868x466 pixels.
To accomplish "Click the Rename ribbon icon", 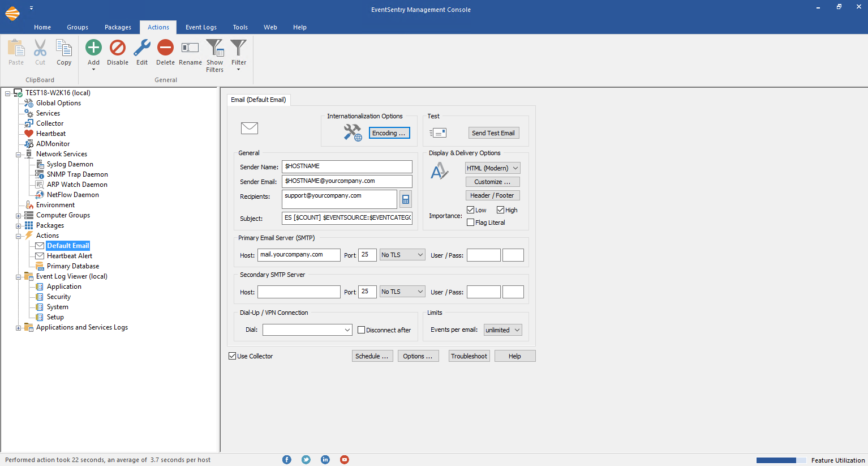I will (190, 48).
